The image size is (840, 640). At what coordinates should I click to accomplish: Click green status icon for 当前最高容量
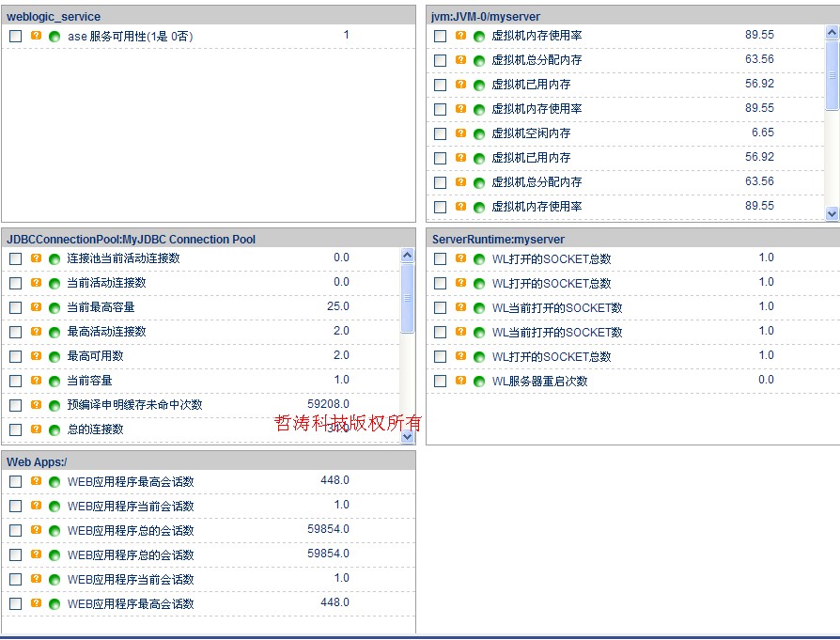(x=54, y=307)
